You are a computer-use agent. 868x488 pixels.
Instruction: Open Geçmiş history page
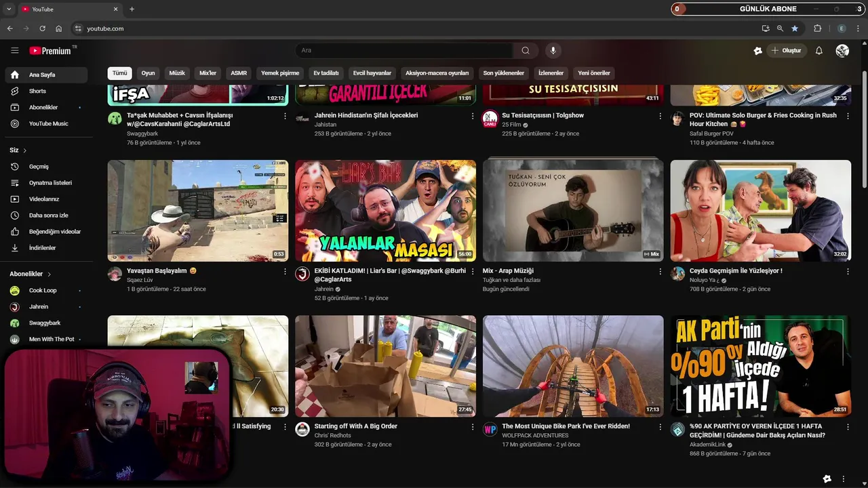46,167
